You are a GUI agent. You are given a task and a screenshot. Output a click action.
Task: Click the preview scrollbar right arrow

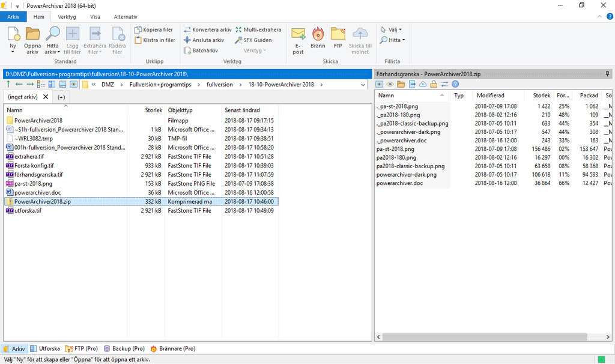[x=608, y=337]
